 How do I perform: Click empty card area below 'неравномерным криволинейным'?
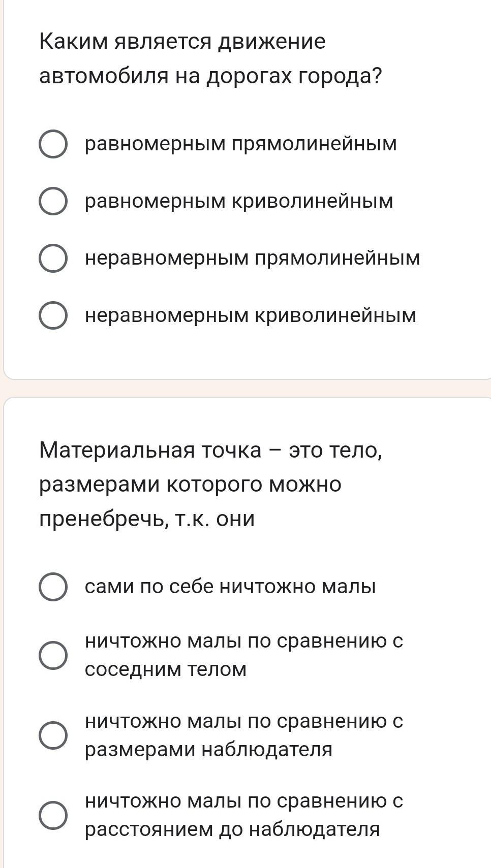coord(246,353)
